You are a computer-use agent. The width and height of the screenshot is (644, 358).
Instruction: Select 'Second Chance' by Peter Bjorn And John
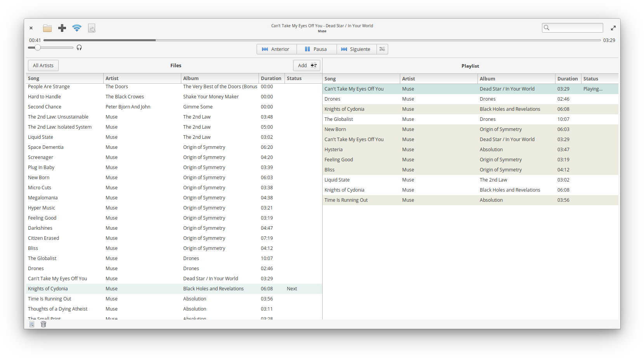[x=174, y=107]
